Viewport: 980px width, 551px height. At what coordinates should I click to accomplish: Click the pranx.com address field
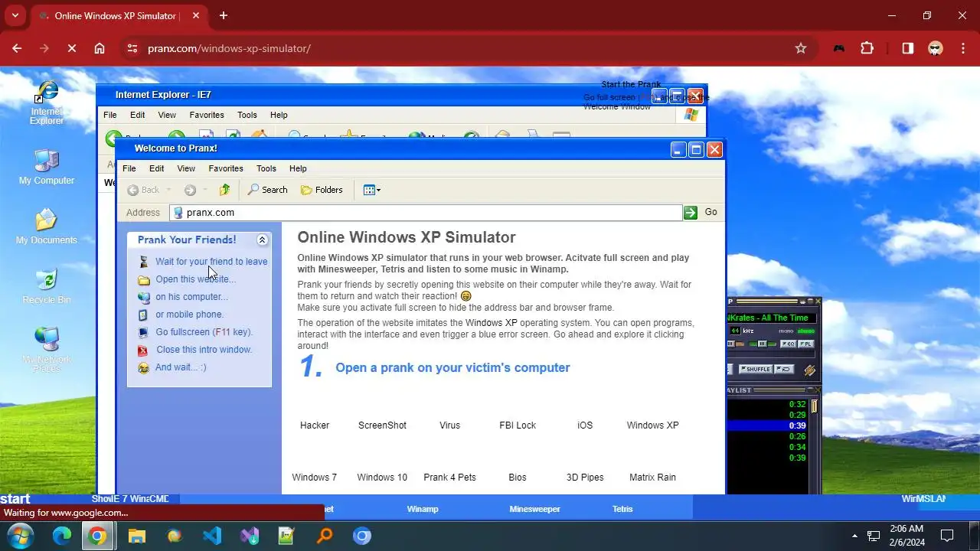point(426,213)
